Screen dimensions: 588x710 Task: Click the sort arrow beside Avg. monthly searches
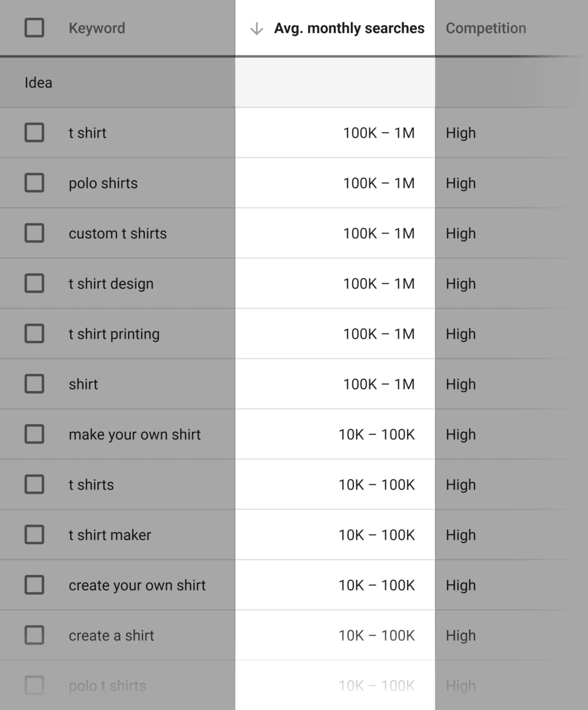pos(256,29)
